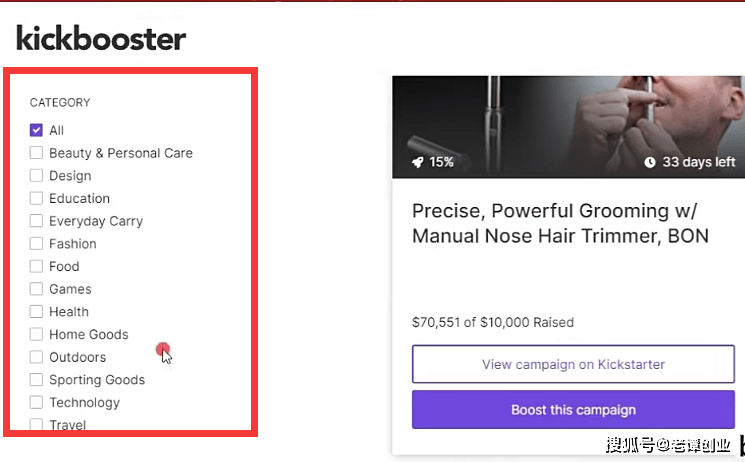The width and height of the screenshot is (745, 462).
Task: Select the Home Goods checkbox
Action: point(36,335)
